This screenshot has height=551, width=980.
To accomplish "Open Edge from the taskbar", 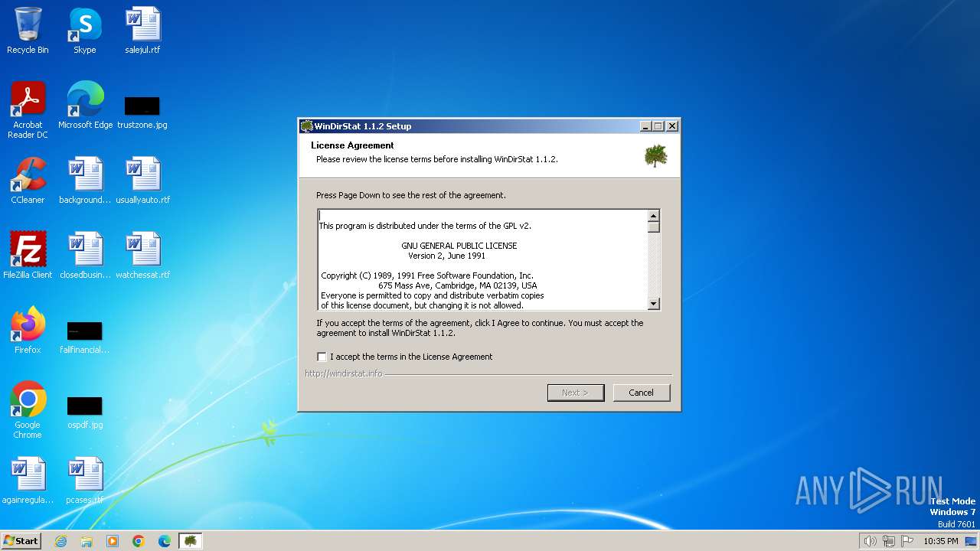I will click(165, 541).
